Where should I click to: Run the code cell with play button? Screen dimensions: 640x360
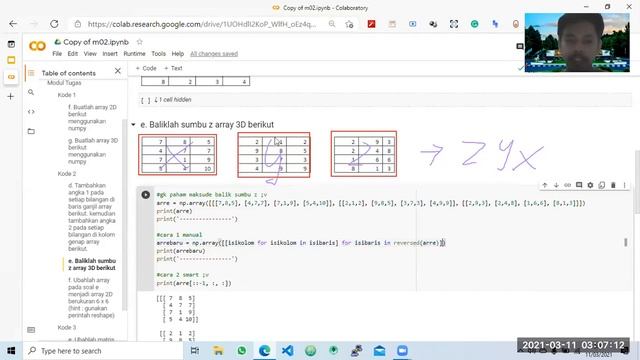146,195
